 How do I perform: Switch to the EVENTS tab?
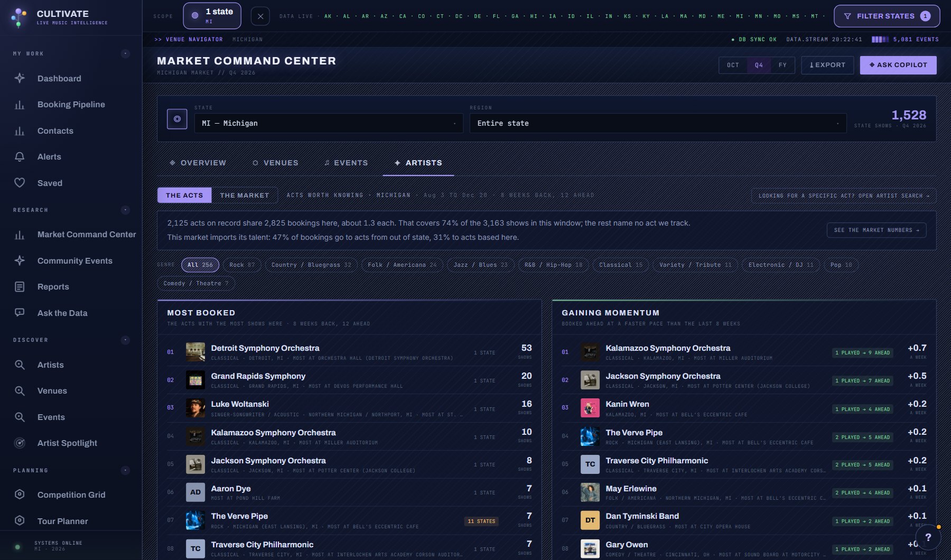pos(346,163)
